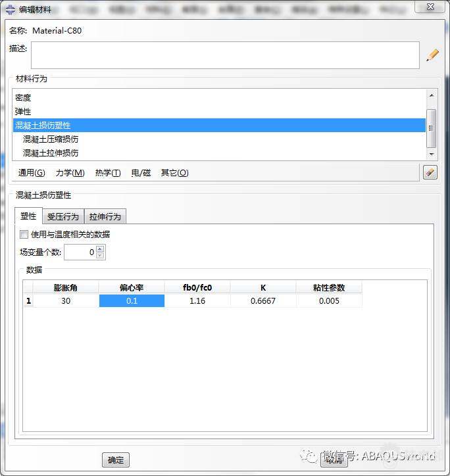Click scroll up arrow of behaviors list
The height and width of the screenshot is (476, 450).
(431, 95)
